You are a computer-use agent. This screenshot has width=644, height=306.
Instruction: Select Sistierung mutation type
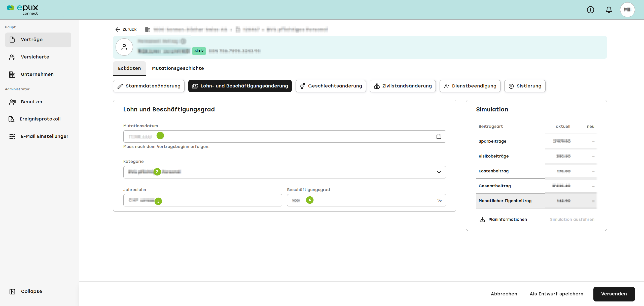pyautogui.click(x=525, y=86)
